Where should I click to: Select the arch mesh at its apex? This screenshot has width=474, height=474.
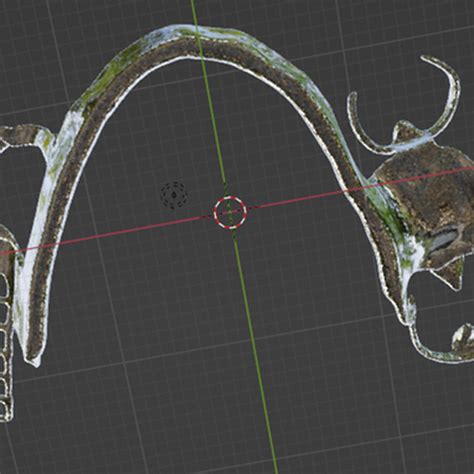200,42
